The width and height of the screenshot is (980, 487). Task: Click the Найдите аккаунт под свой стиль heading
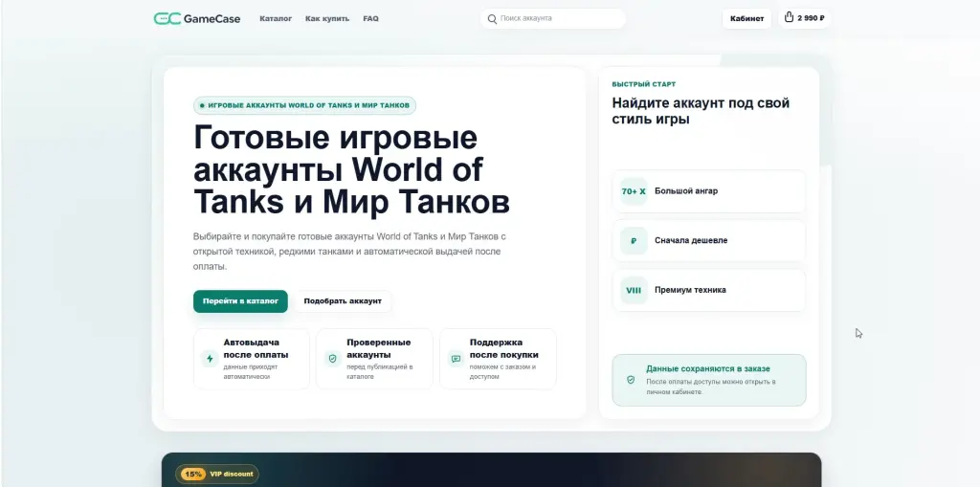701,111
